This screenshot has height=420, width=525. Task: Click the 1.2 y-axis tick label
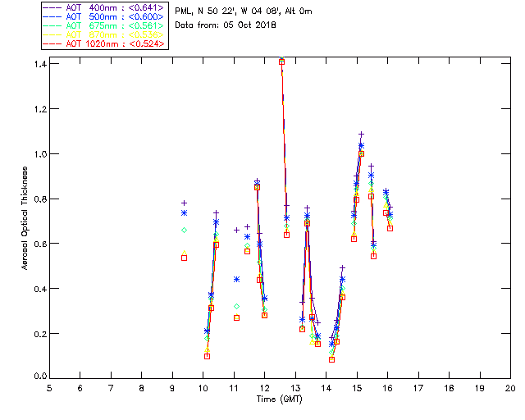point(40,109)
